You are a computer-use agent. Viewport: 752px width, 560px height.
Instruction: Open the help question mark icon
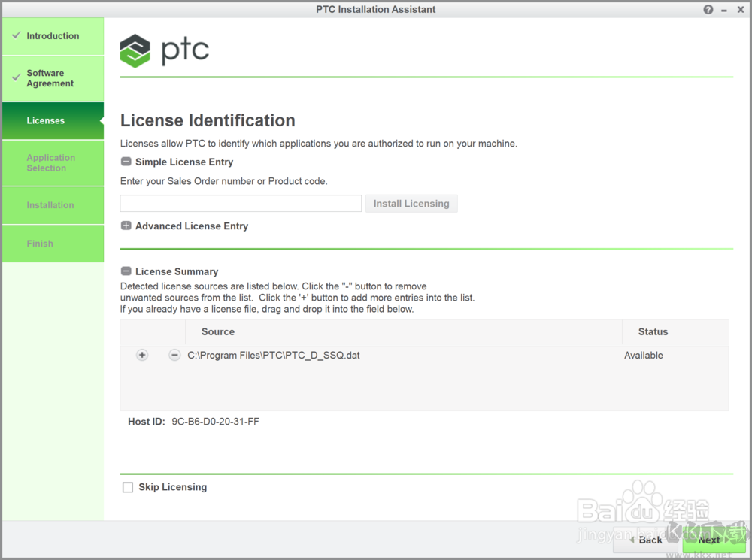tap(708, 10)
